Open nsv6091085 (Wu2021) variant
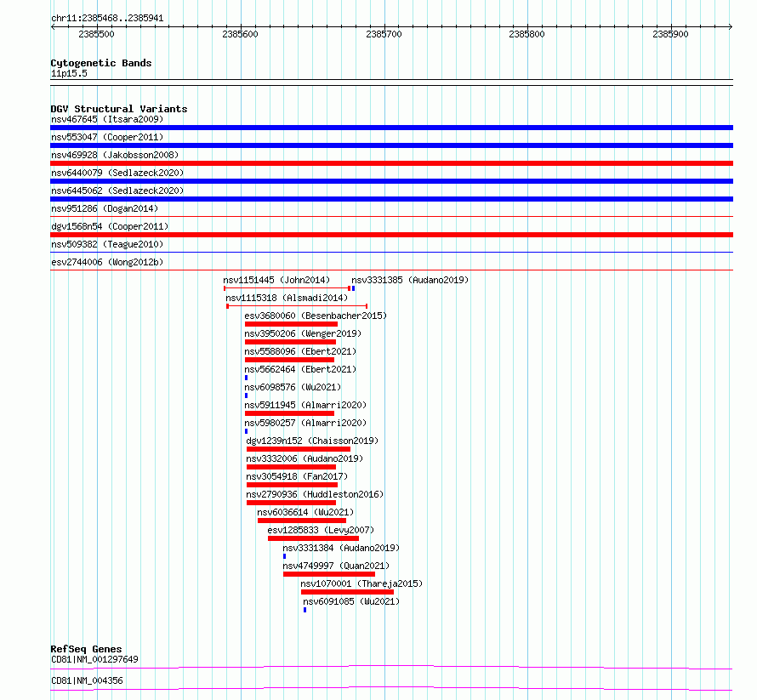This screenshot has height=700, width=757. click(x=351, y=601)
